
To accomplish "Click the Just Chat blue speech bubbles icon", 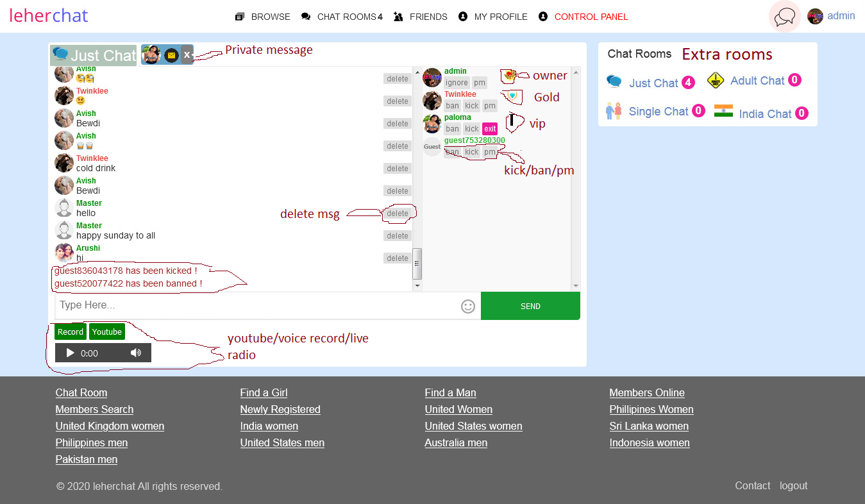I will pos(614,82).
